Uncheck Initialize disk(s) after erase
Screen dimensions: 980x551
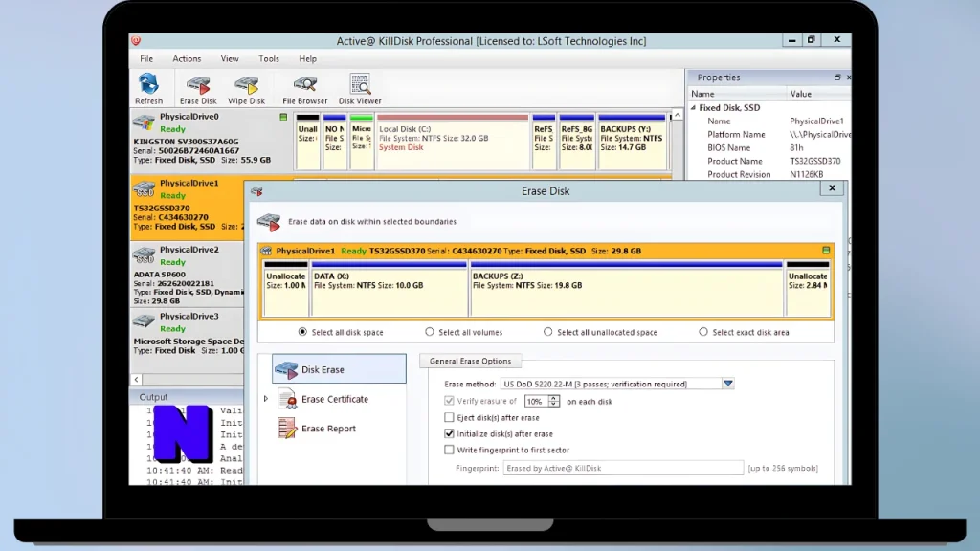449,433
